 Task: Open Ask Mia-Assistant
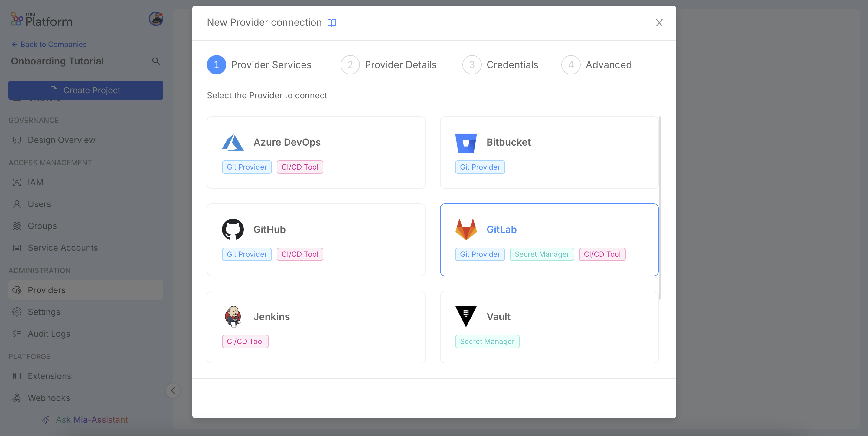(x=85, y=419)
